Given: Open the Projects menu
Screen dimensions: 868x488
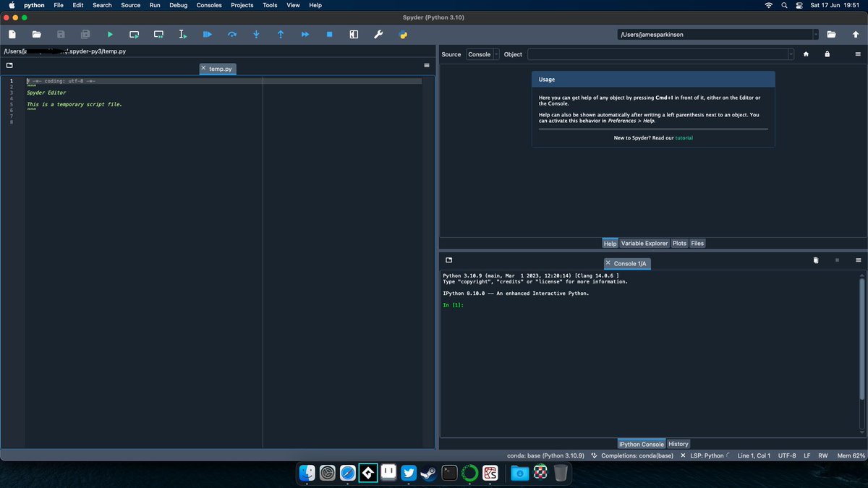Looking at the screenshot, I should pos(242,5).
